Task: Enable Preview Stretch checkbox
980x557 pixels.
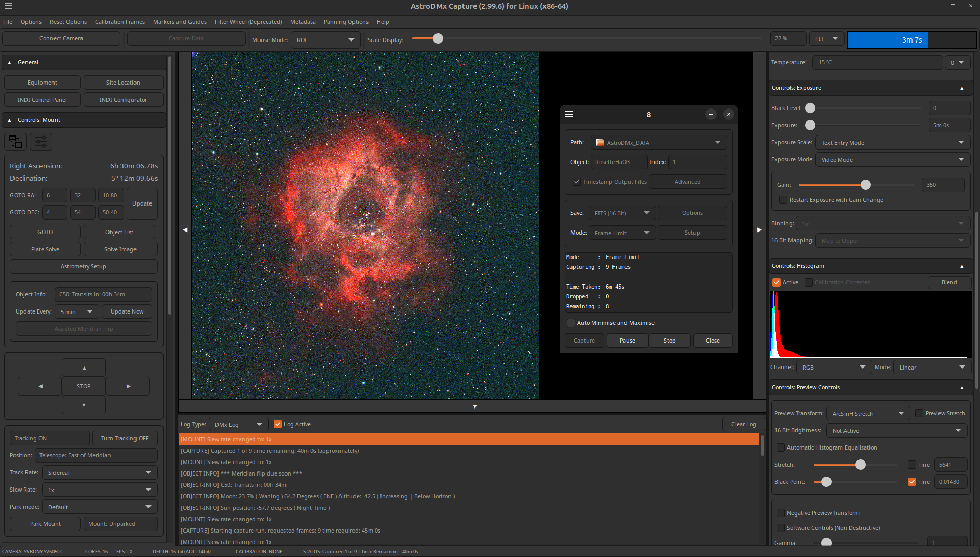Action: 919,413
